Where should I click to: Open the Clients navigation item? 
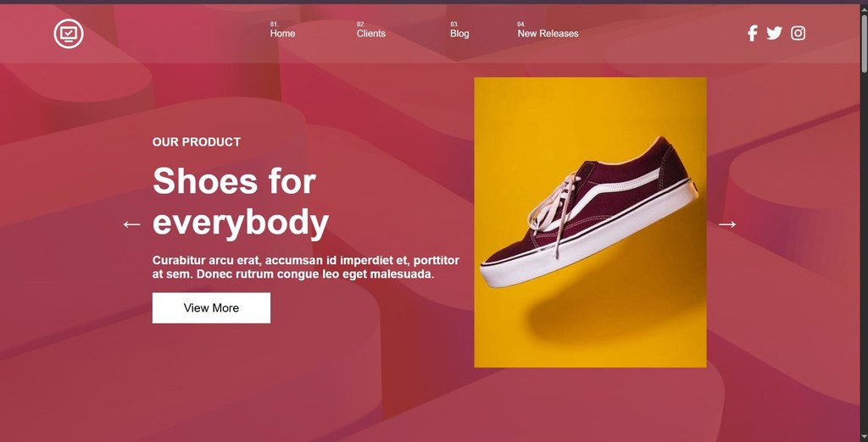(x=371, y=34)
